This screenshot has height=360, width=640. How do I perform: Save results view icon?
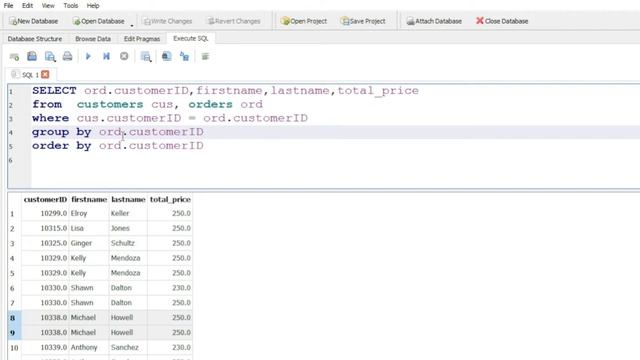(146, 56)
